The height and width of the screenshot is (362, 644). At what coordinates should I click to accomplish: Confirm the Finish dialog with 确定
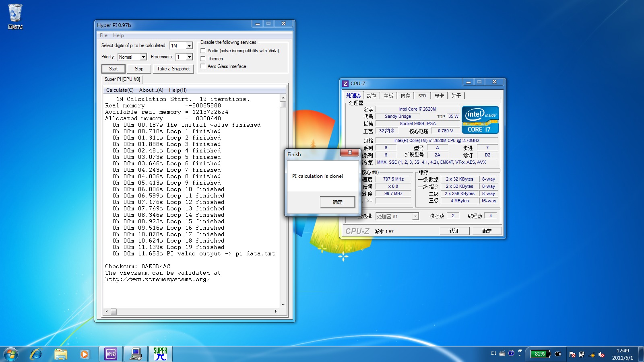[338, 202]
